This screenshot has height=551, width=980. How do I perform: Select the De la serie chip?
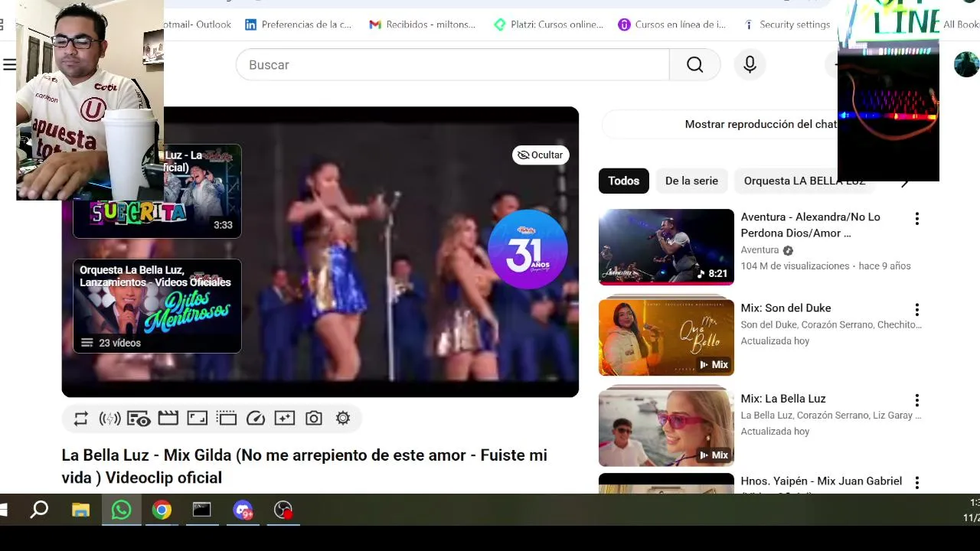tap(691, 181)
